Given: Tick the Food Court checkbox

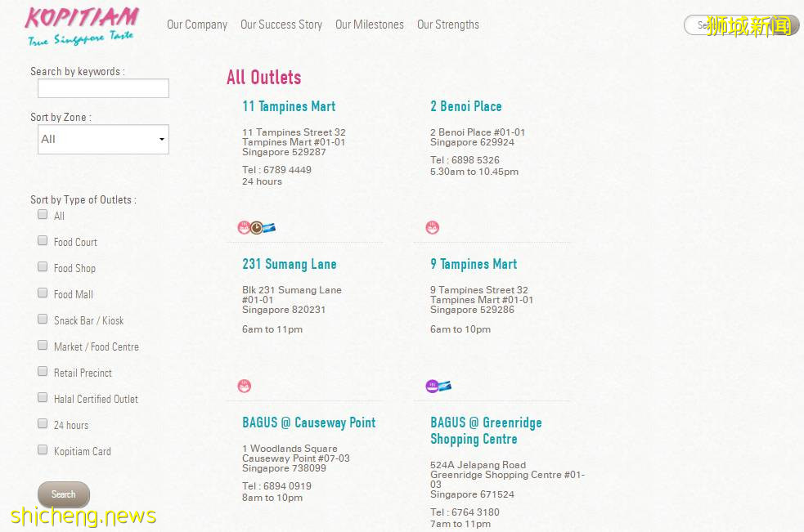Looking at the screenshot, I should [43, 240].
